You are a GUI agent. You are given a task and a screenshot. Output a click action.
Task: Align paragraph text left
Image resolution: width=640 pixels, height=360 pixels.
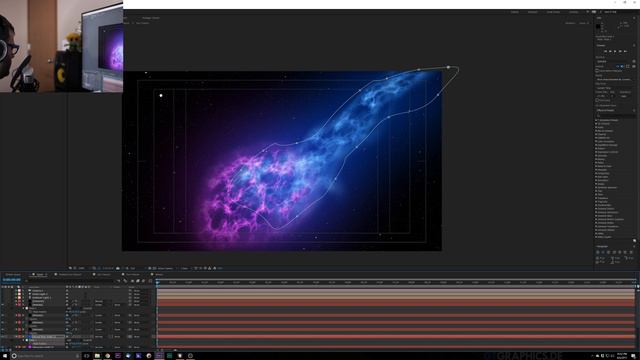[x=598, y=252]
